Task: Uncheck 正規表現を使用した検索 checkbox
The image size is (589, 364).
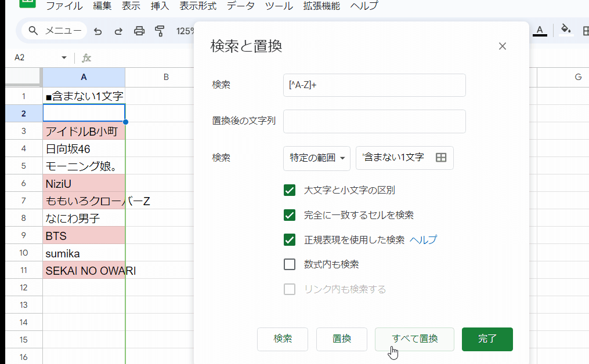Action: click(x=290, y=240)
